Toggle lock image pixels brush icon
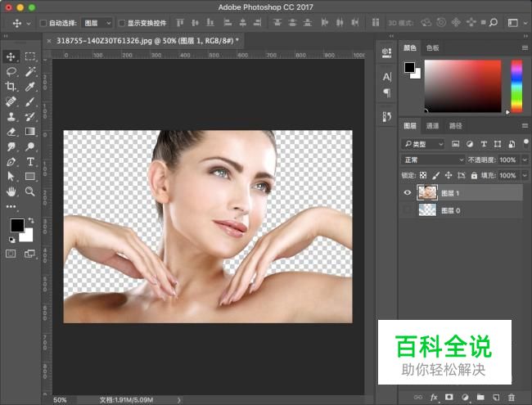Screen dimensions: 532x405 [435, 175]
